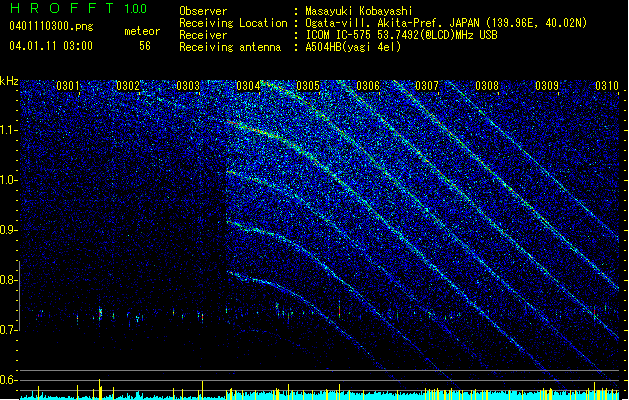Click the timestamp 04.01.11 03:00
The image size is (629, 400).
pos(51,46)
